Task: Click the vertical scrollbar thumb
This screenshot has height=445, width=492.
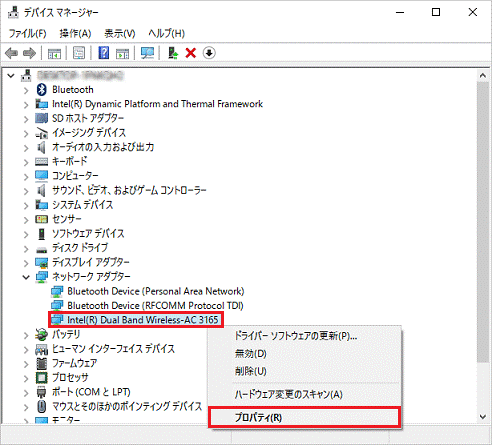Action: pos(482,222)
